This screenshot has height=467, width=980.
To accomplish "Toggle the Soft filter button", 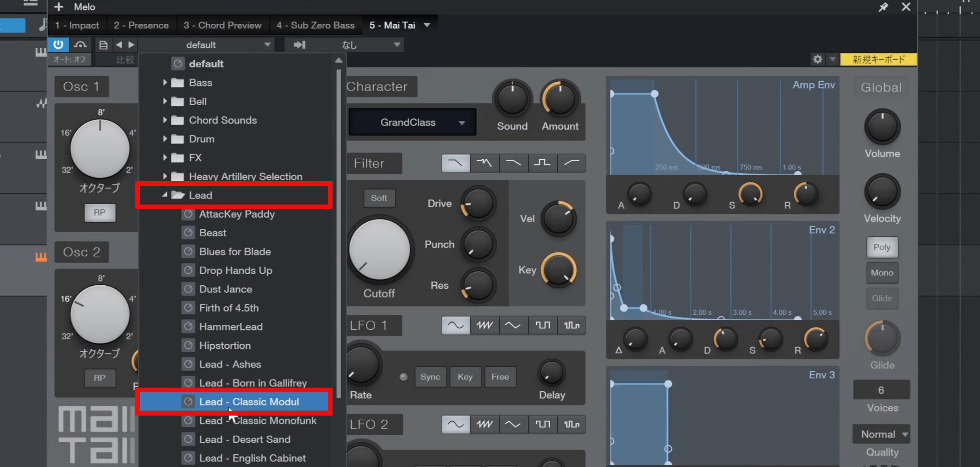I will [x=378, y=198].
